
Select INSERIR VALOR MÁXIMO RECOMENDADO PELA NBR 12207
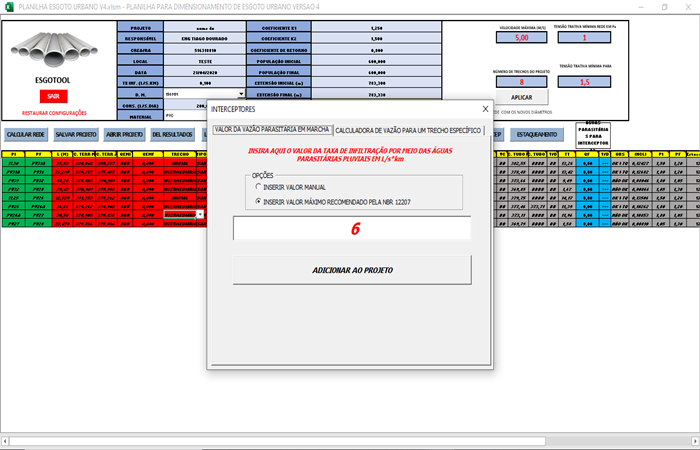pos(259,201)
